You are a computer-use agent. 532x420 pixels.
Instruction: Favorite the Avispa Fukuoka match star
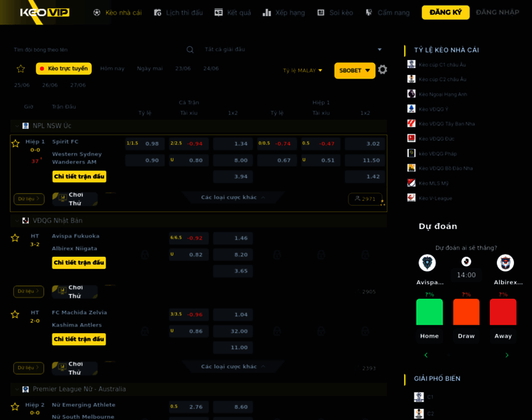tap(15, 238)
